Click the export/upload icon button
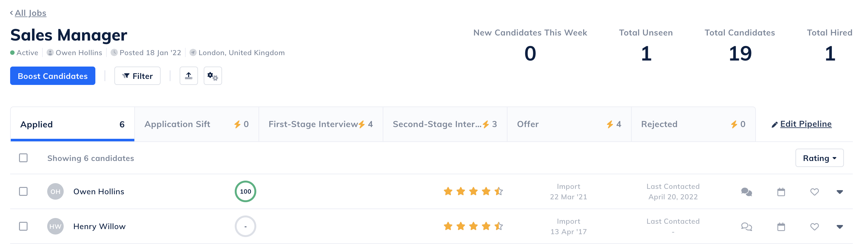This screenshot has width=868, height=244. tap(188, 76)
